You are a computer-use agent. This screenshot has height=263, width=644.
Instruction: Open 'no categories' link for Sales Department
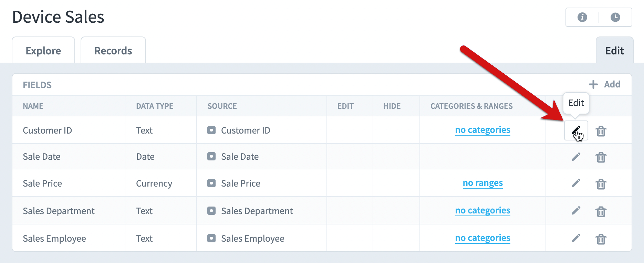483,211
